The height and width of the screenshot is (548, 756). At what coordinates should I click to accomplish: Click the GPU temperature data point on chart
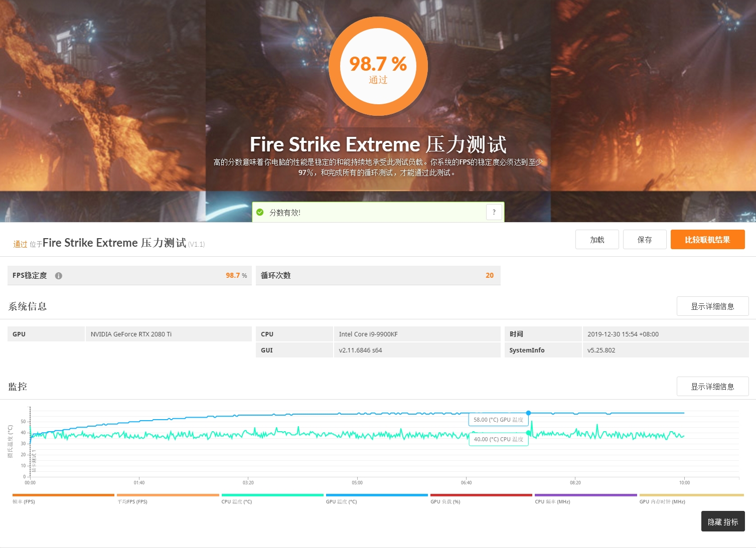click(528, 413)
